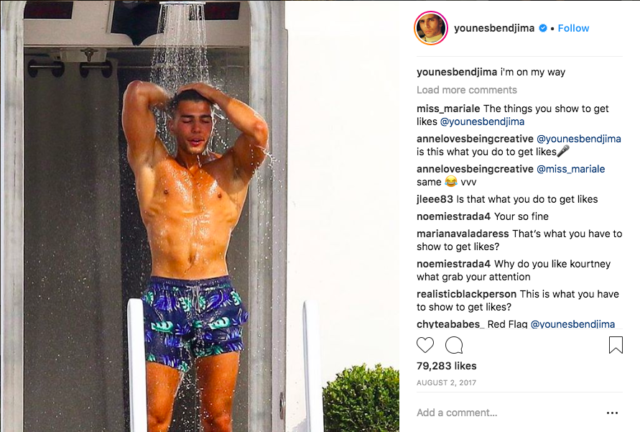The width and height of the screenshot is (640, 432).
Task: Click the @miss_mariale mention
Action: tap(571, 169)
